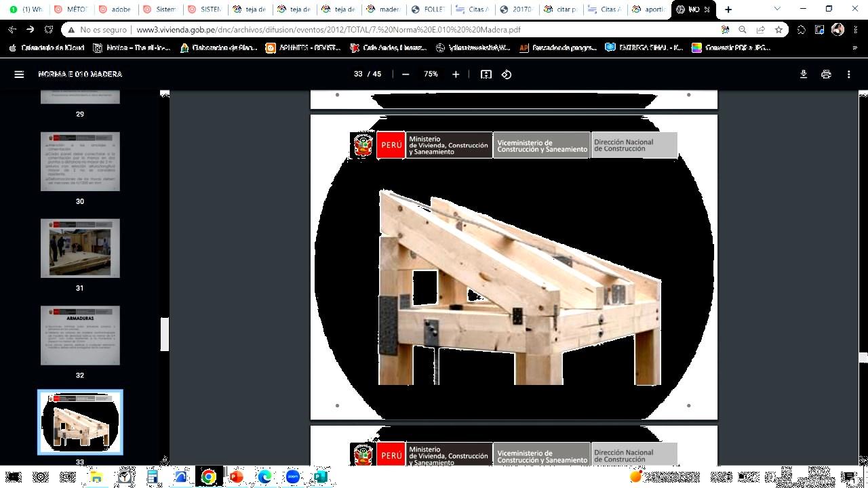Screen dimensions: 868x488
Task: Click the URL address bar
Action: pos(393,30)
